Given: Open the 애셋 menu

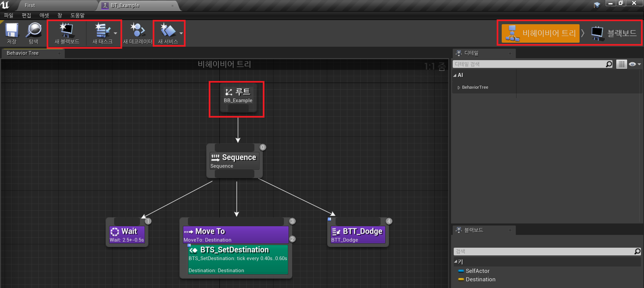Looking at the screenshot, I should point(44,15).
